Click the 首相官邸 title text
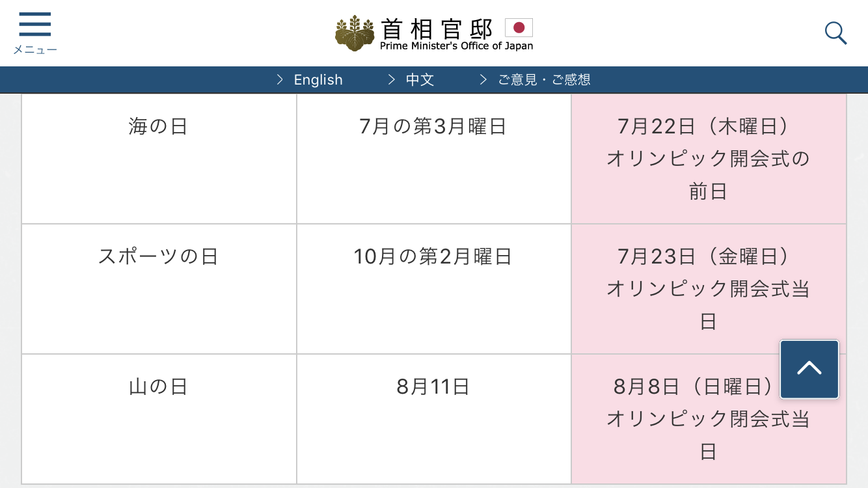Image resolution: width=868 pixels, height=488 pixels. coord(437,27)
